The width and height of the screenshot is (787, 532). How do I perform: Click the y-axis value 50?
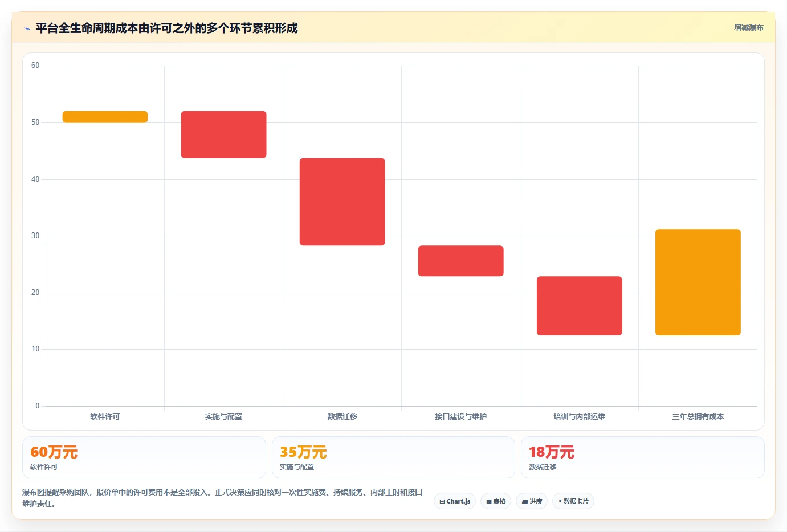click(x=35, y=122)
